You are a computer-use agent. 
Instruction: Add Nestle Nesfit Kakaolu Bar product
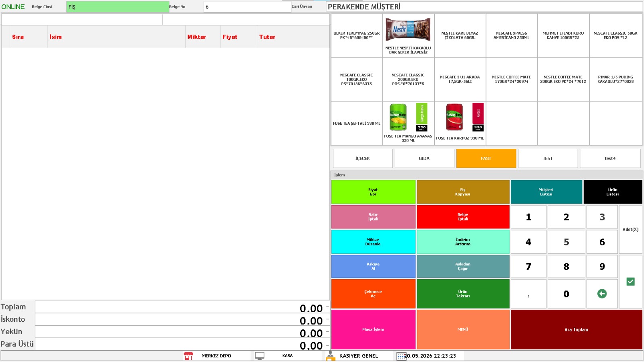click(x=408, y=35)
